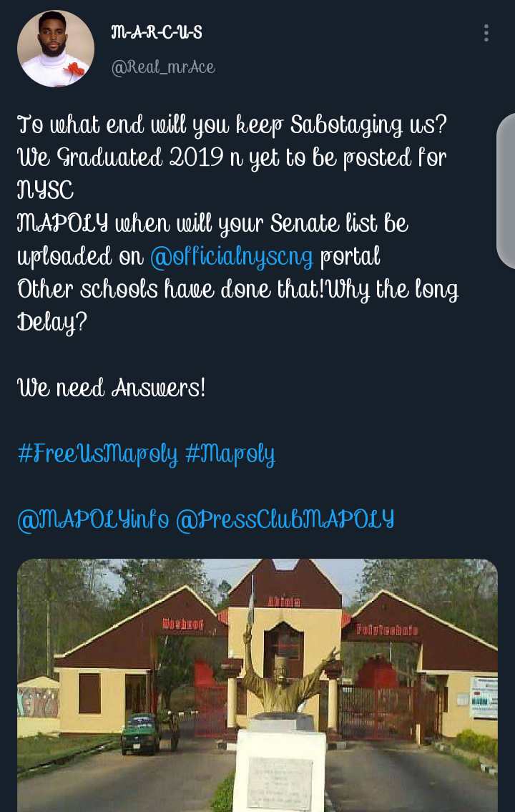
Task: Open the attached polytechnic gate photo
Action: point(257,685)
